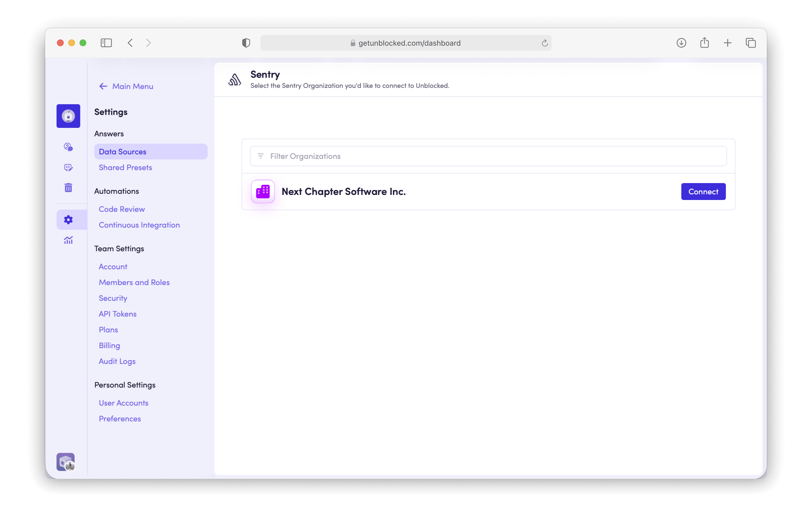This screenshot has height=507, width=812.
Task: Click the workspace avatar at sidebar top
Action: (69, 116)
